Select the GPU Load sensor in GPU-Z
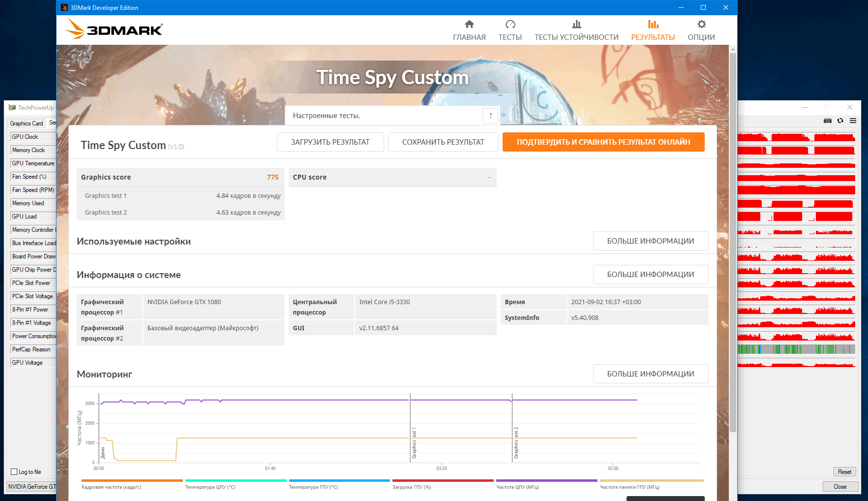 pyautogui.click(x=33, y=217)
